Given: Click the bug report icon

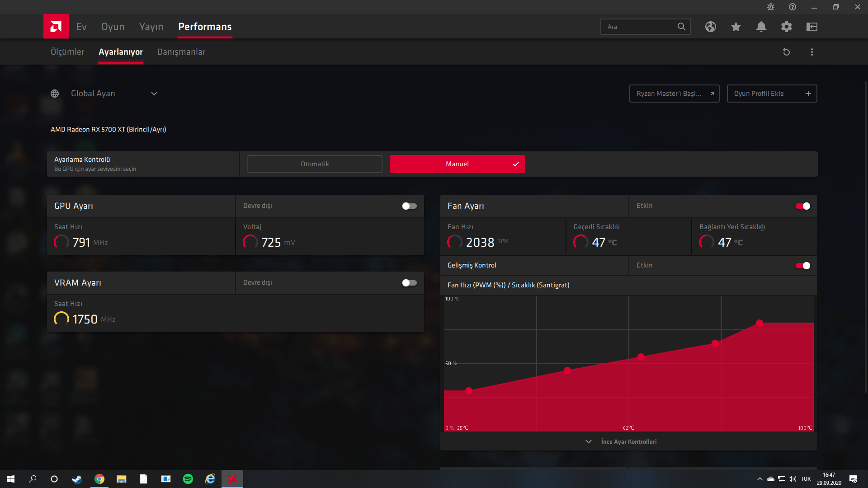Looking at the screenshot, I should (770, 7).
